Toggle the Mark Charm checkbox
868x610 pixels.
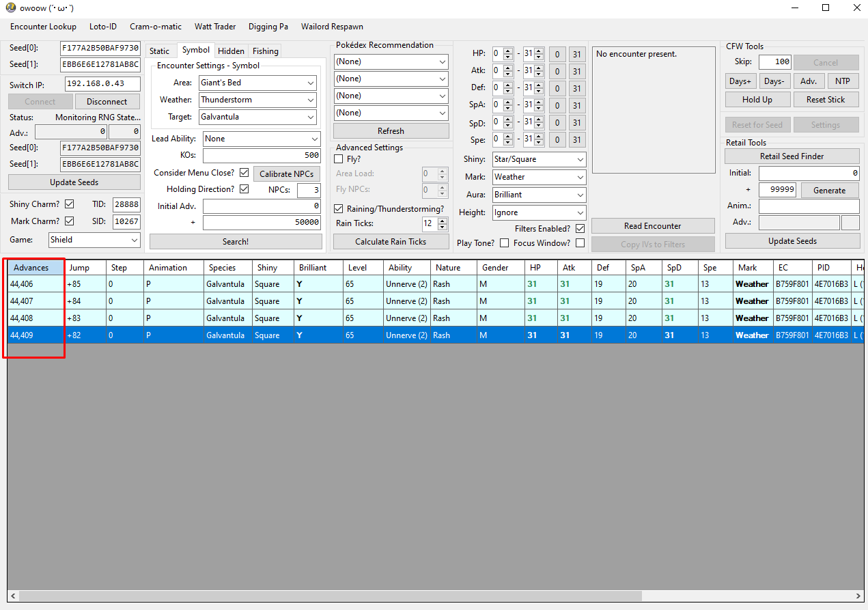tap(69, 221)
